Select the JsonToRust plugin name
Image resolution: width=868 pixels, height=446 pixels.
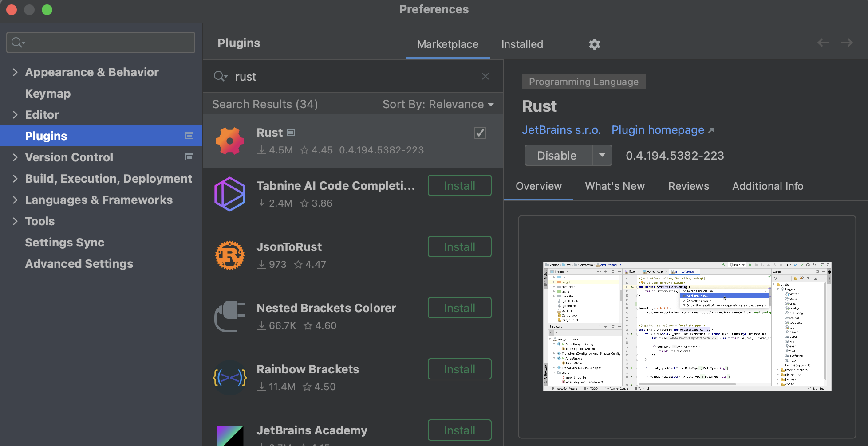[289, 246]
